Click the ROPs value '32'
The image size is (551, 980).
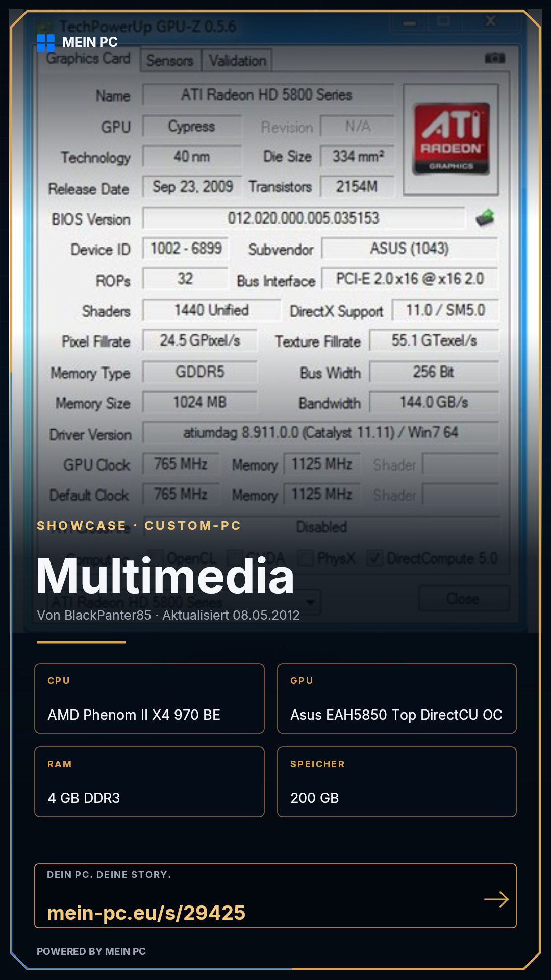[186, 279]
